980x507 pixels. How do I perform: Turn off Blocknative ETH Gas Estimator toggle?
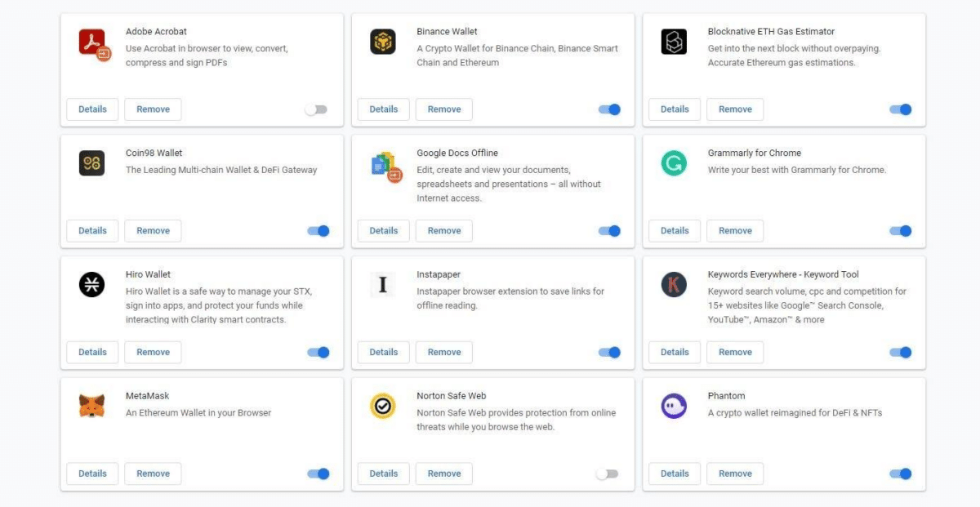pos(900,109)
